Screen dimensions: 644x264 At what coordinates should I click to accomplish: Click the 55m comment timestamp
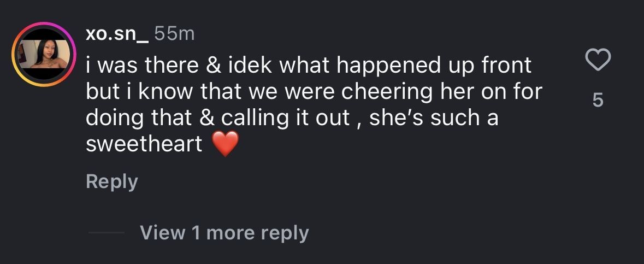pos(175,34)
